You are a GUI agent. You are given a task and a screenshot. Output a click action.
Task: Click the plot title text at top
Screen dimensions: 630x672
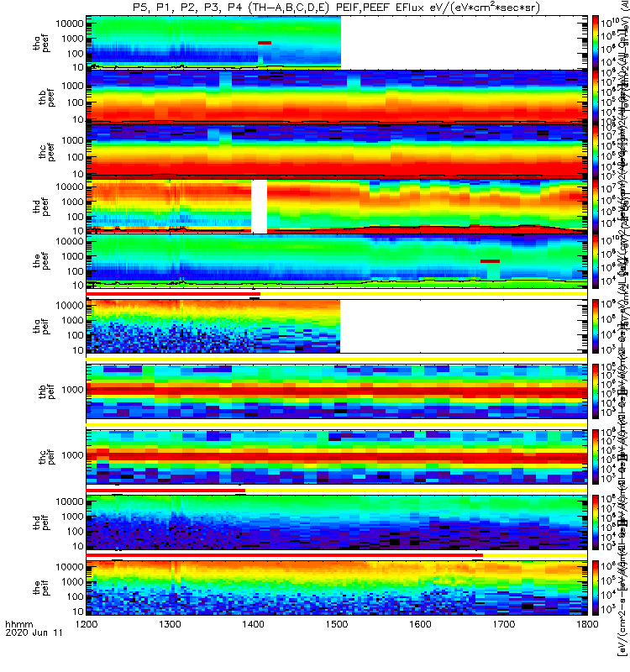coord(336,7)
